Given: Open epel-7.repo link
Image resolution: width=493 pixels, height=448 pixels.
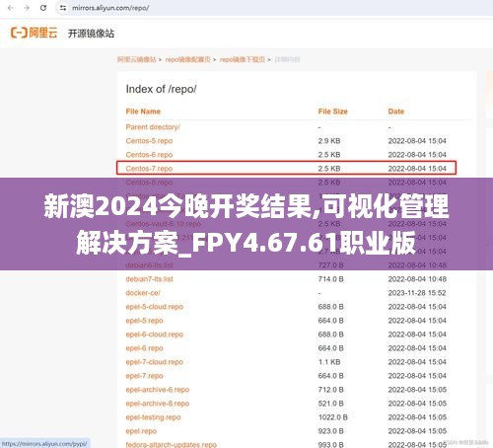Looking at the screenshot, I should pos(144,376).
